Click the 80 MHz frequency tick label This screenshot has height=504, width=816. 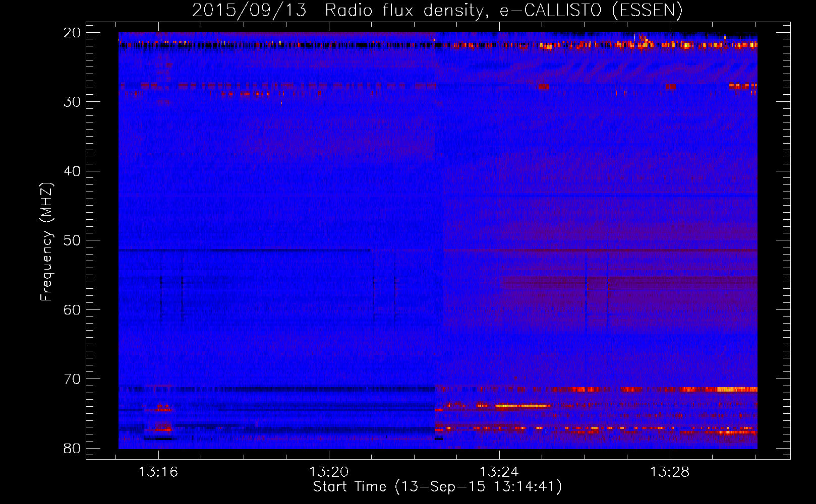(x=73, y=449)
